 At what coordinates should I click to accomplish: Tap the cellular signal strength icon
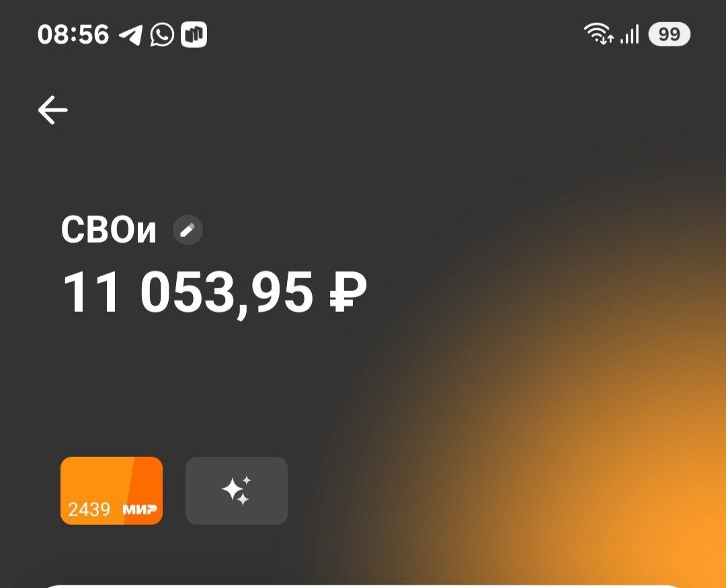[630, 35]
